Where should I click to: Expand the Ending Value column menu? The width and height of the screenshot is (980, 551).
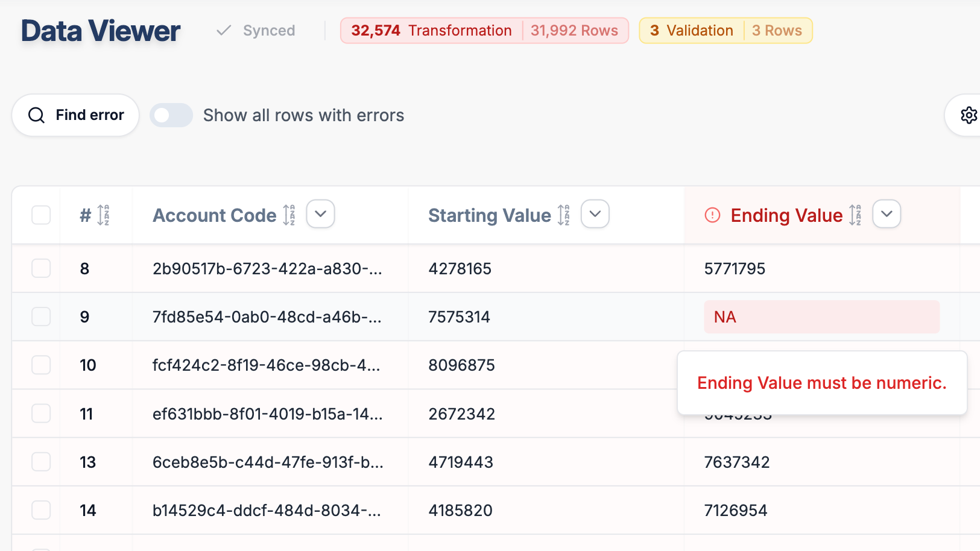887,214
